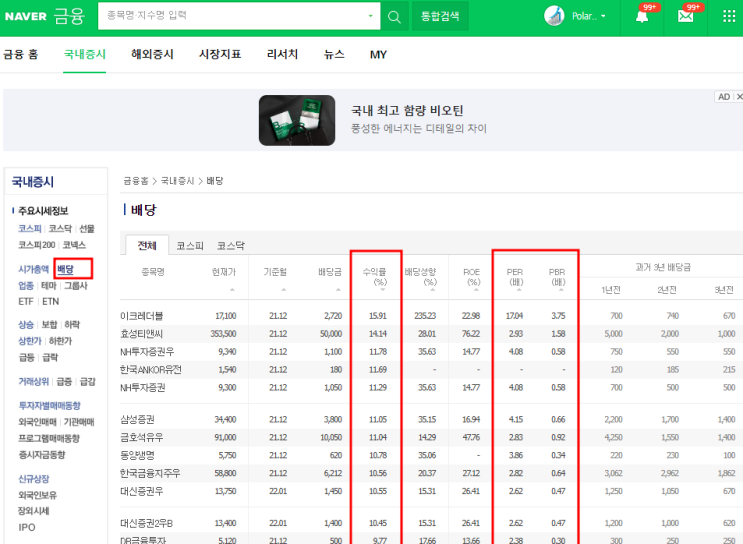The image size is (743, 544).
Task: Open 급등 sidebar link
Action: (26, 357)
